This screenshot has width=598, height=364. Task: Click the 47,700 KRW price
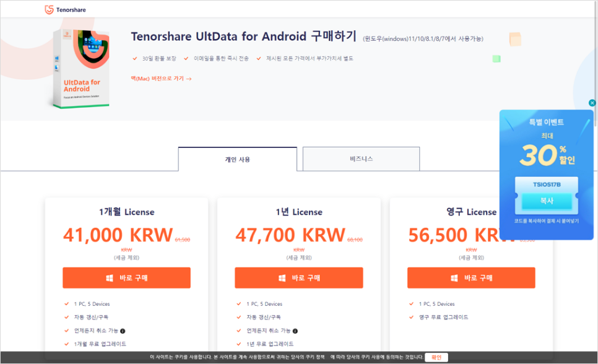pos(290,235)
